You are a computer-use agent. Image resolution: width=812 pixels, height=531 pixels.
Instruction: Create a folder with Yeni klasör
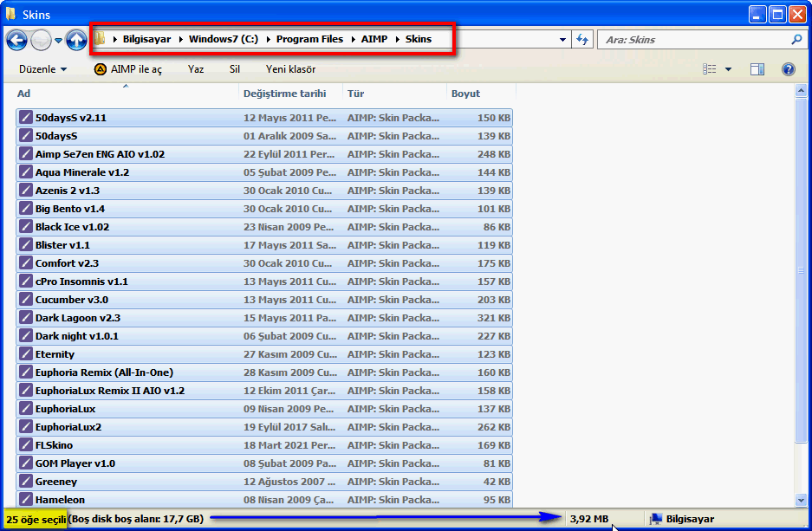point(290,68)
